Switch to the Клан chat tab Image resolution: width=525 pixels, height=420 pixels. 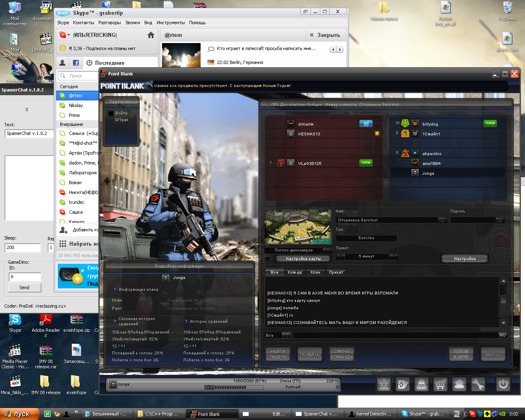pos(315,272)
